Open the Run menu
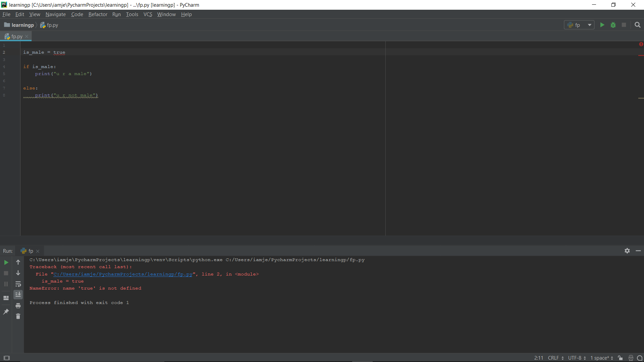 click(x=116, y=14)
